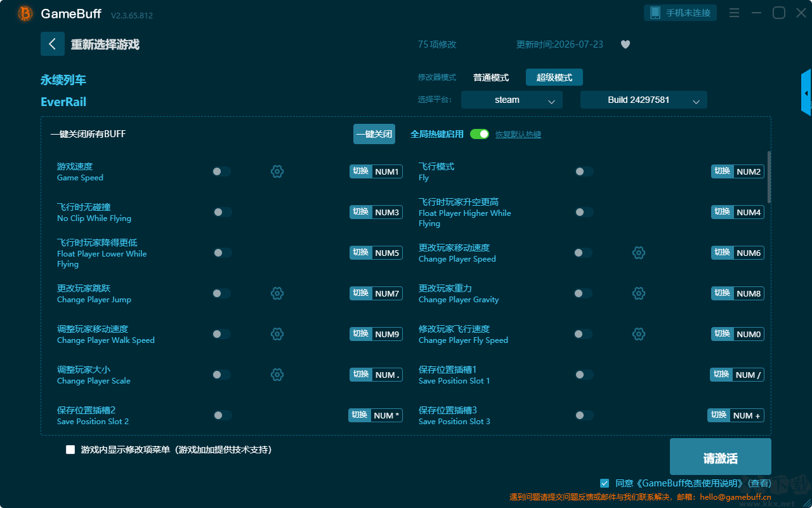The height and width of the screenshot is (508, 812).
Task: Click the NUM + hotkey button
Action: coord(736,415)
